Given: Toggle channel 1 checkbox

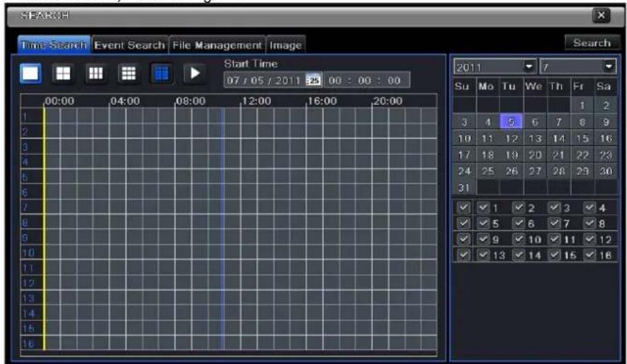Looking at the screenshot, I should [x=484, y=207].
